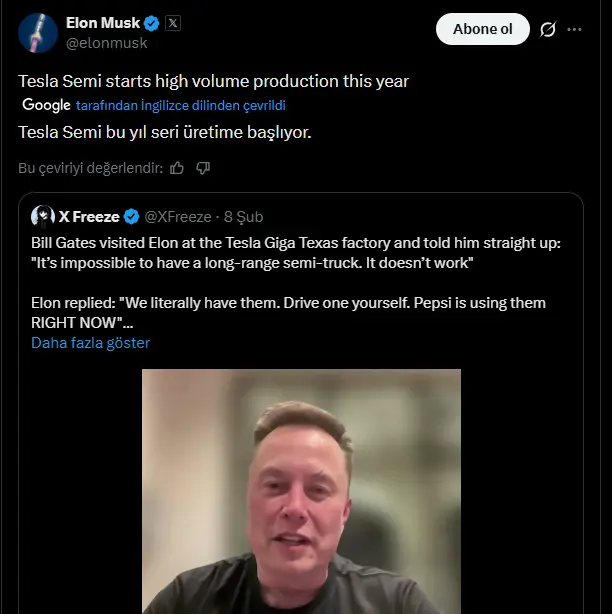Click the X affiliation badge next to Elon Musk

click(x=172, y=23)
